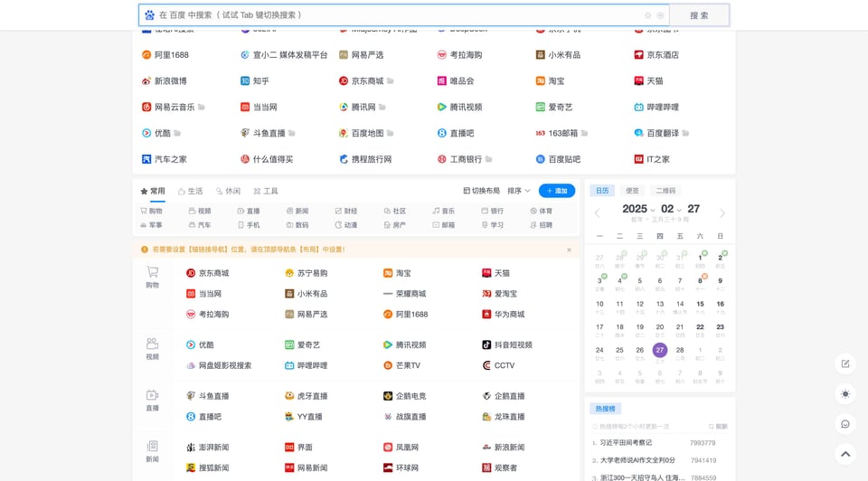This screenshot has height=481, width=868.
Task: Select the 日历 calendar tab
Action: [602, 191]
